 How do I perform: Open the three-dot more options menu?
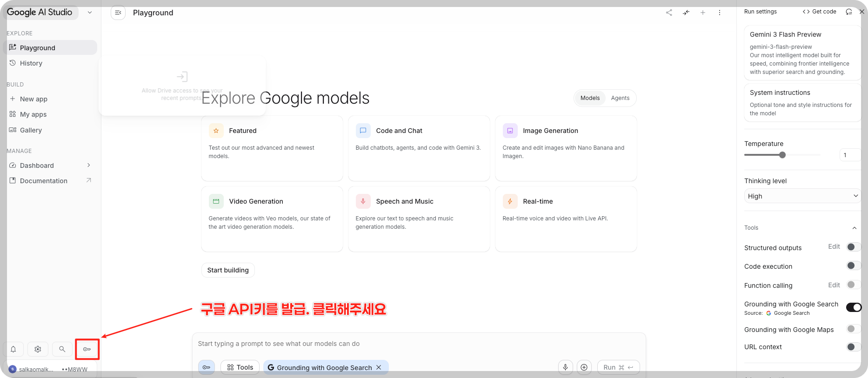pyautogui.click(x=720, y=13)
